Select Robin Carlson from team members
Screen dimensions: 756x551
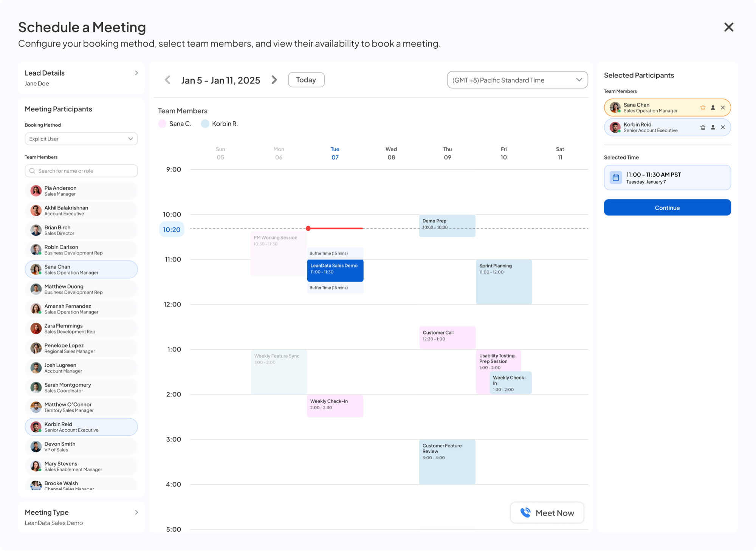(81, 250)
